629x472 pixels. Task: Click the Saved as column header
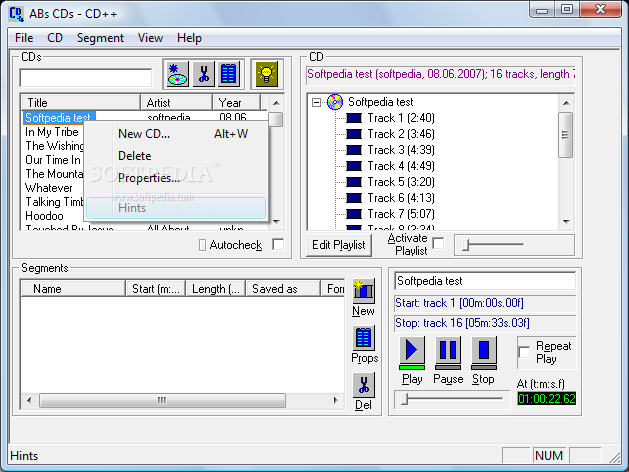[x=283, y=289]
